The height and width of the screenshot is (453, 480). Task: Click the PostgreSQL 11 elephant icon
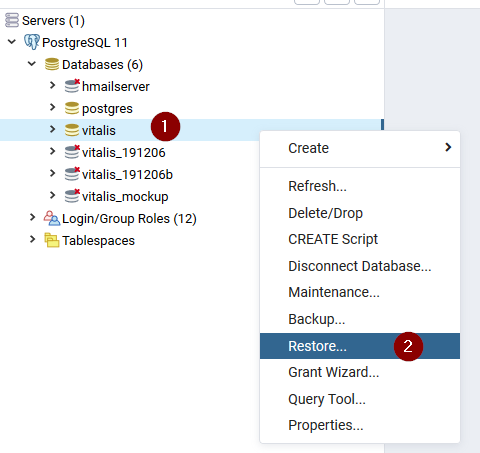click(x=32, y=42)
